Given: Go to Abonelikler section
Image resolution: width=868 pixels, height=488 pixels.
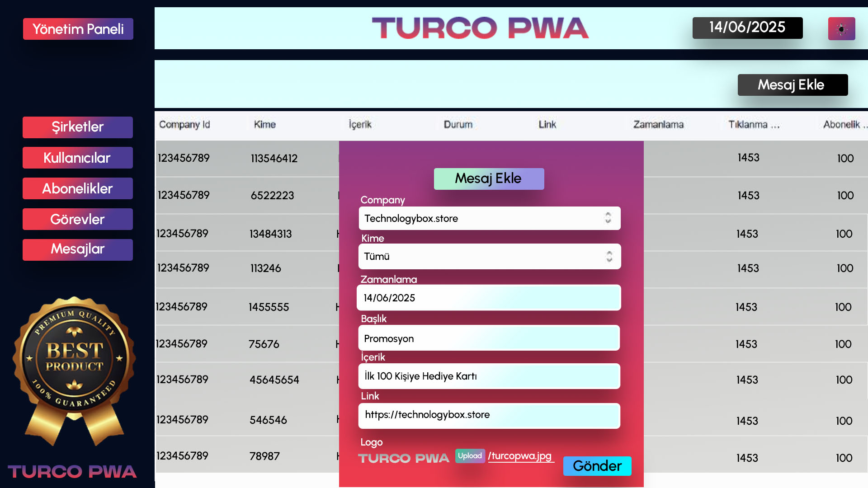Looking at the screenshot, I should click(x=78, y=188).
